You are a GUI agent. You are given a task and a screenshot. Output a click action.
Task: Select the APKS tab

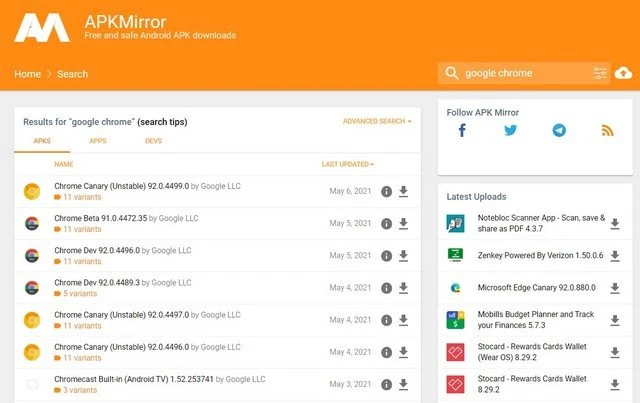42,141
